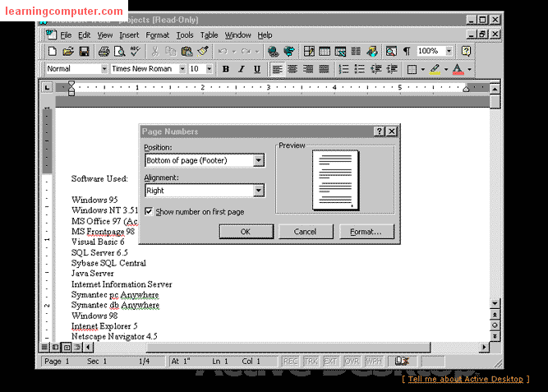Select Center paragraph alignment

click(292, 69)
